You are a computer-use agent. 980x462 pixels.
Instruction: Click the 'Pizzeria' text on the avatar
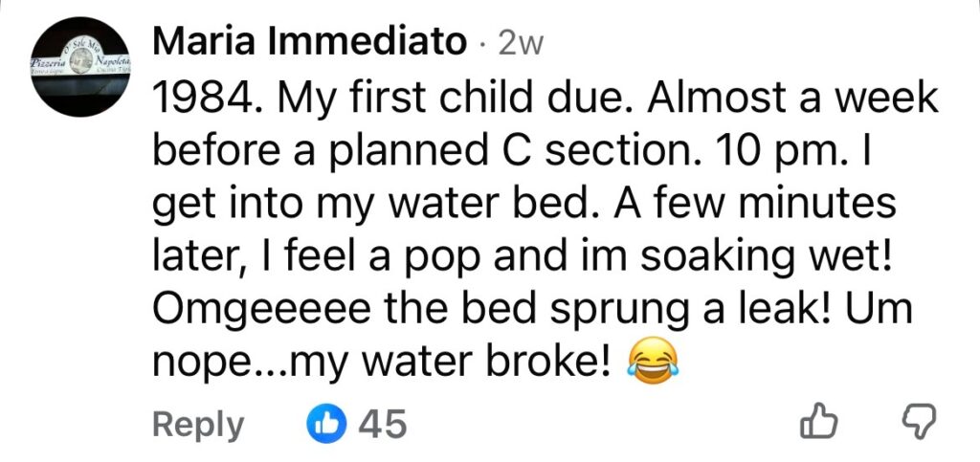[x=48, y=60]
